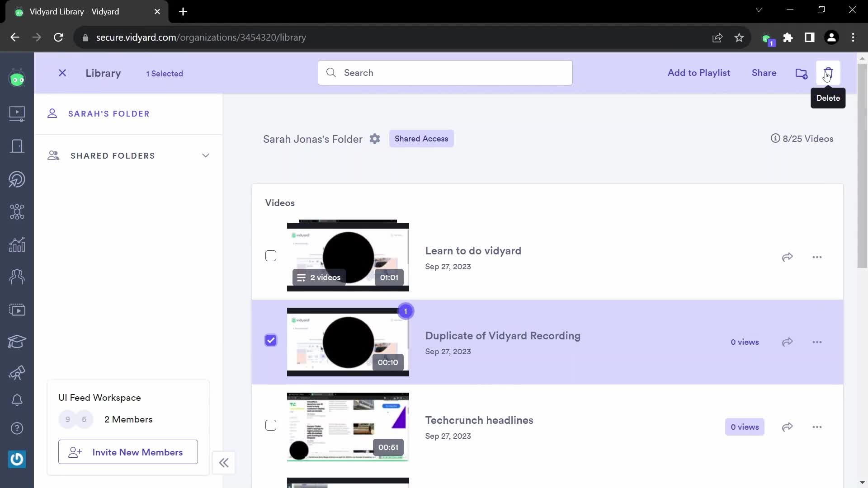This screenshot has width=868, height=488.
Task: Click the Share button in top bar
Action: tap(764, 73)
